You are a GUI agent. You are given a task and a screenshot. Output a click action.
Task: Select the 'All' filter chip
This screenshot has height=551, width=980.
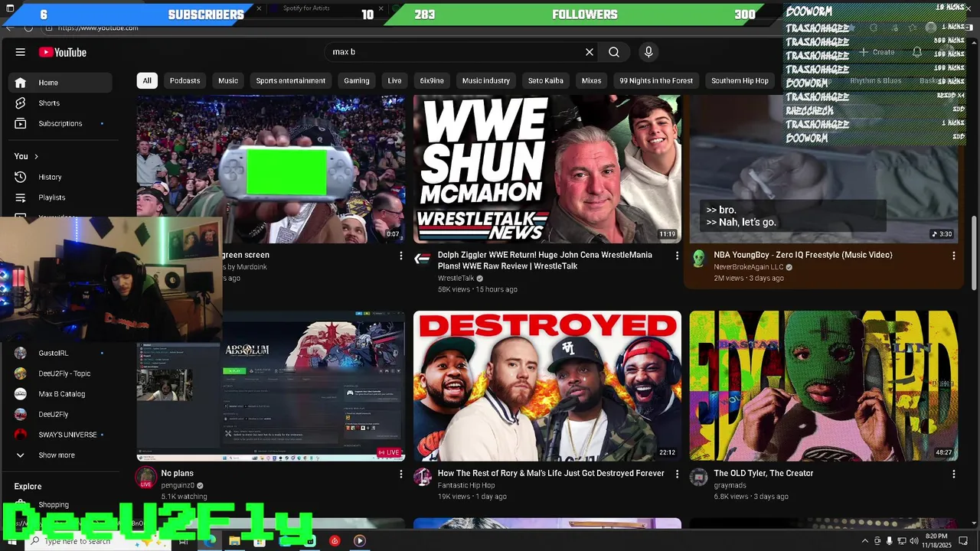[x=147, y=80]
